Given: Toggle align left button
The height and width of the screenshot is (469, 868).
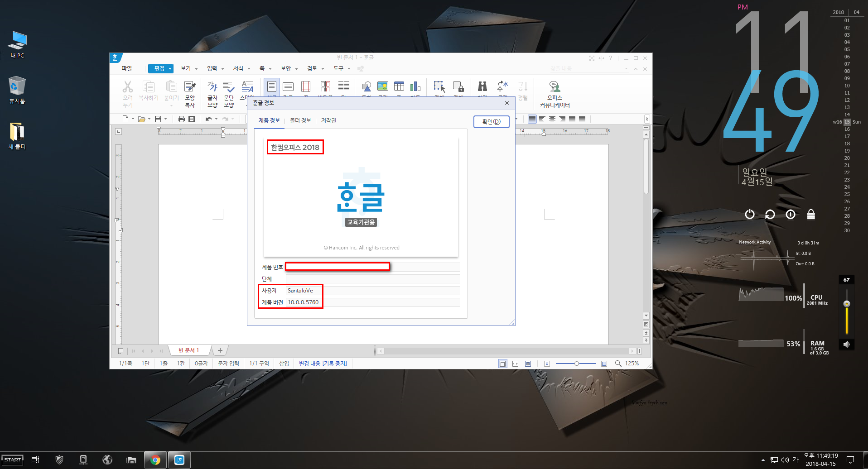Looking at the screenshot, I should (x=542, y=119).
